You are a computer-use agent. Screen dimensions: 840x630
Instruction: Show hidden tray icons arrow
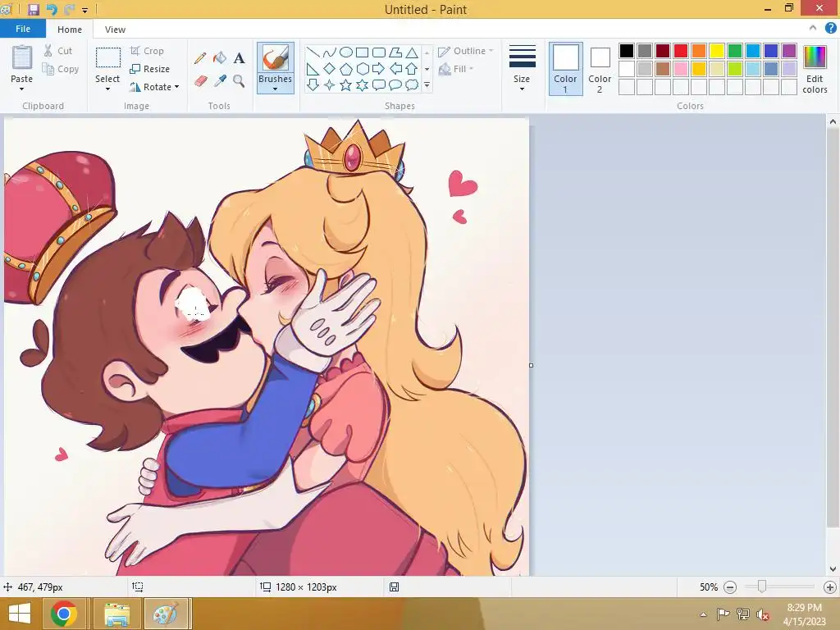pyautogui.click(x=703, y=614)
